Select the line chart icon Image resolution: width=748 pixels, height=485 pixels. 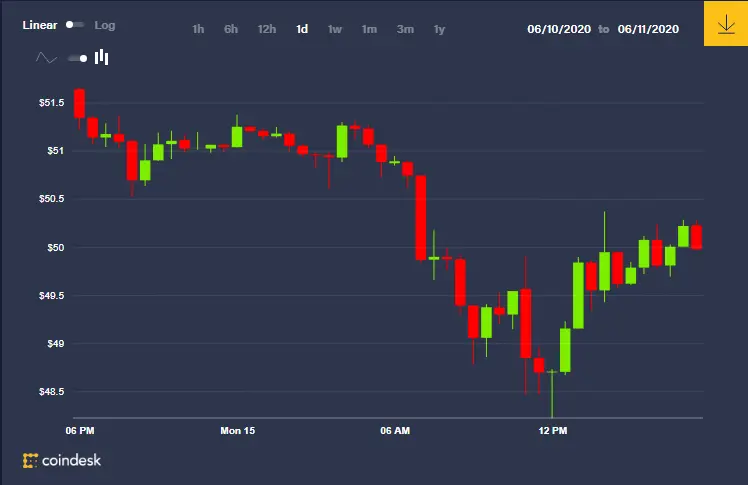[x=46, y=58]
